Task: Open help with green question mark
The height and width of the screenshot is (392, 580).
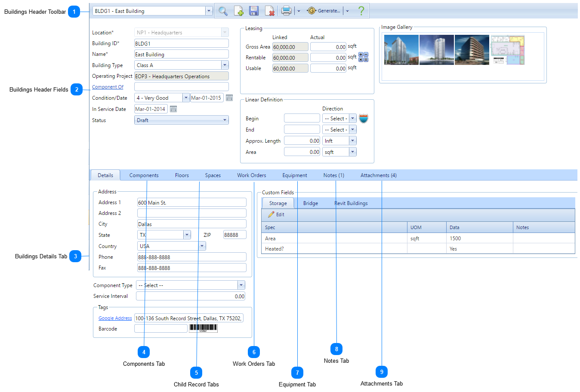Action: [x=361, y=11]
